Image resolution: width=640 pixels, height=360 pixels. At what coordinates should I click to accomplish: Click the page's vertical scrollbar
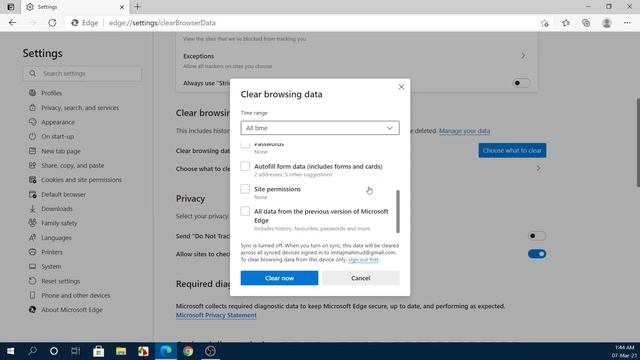click(x=637, y=143)
